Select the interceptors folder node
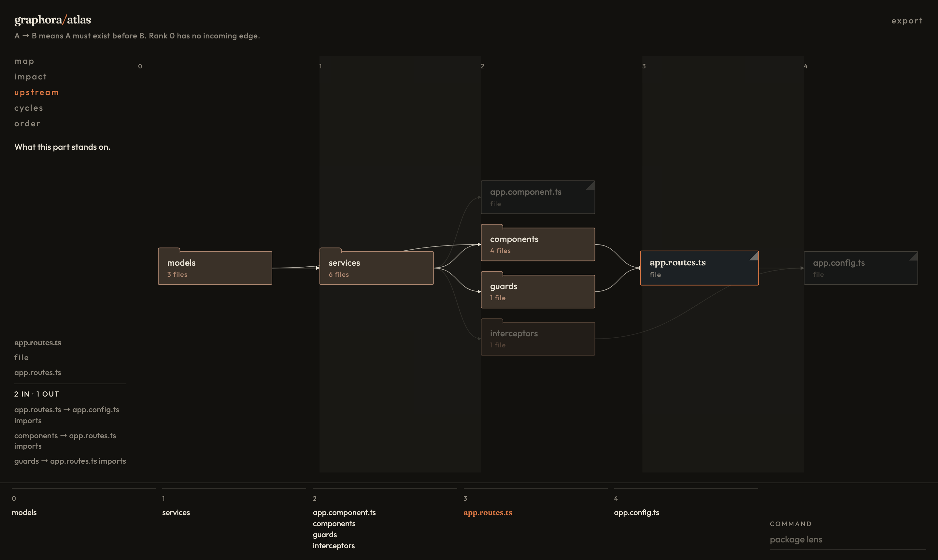The image size is (938, 560). pos(538,339)
